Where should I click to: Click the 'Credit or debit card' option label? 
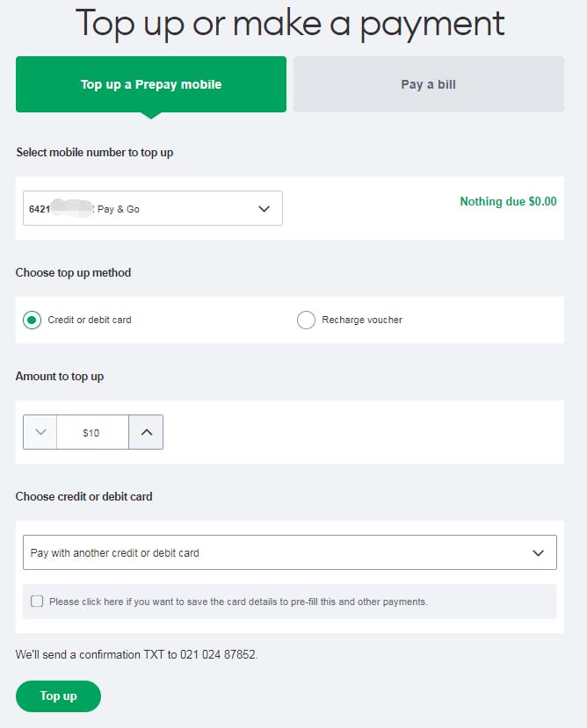tap(90, 321)
